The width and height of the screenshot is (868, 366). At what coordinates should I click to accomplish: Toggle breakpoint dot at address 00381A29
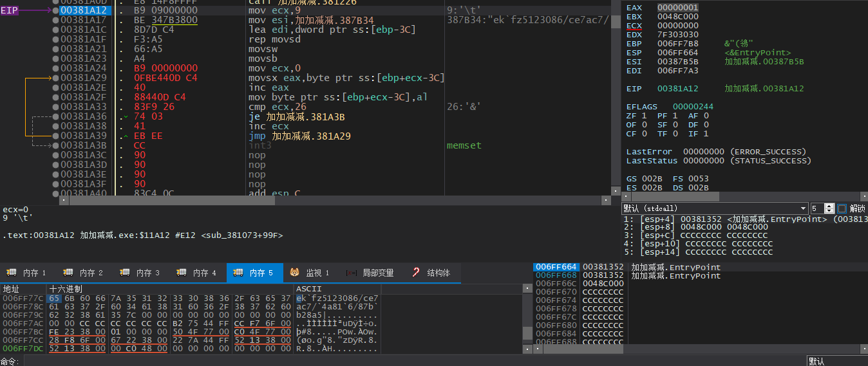(x=56, y=78)
